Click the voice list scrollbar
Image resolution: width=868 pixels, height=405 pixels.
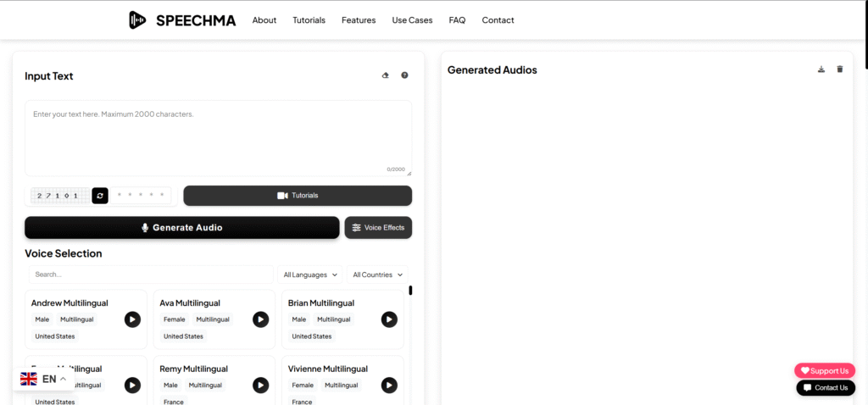(x=410, y=291)
